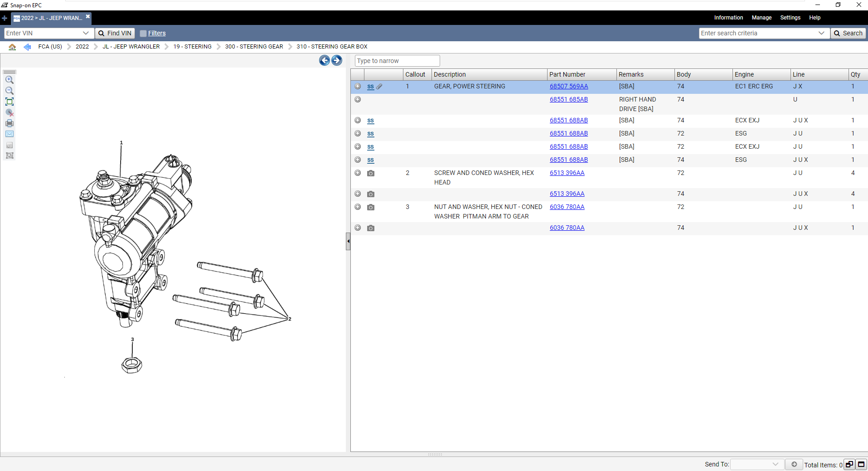Collapse the diagram panel using the splitter handle
This screenshot has width=868, height=471.
point(348,241)
